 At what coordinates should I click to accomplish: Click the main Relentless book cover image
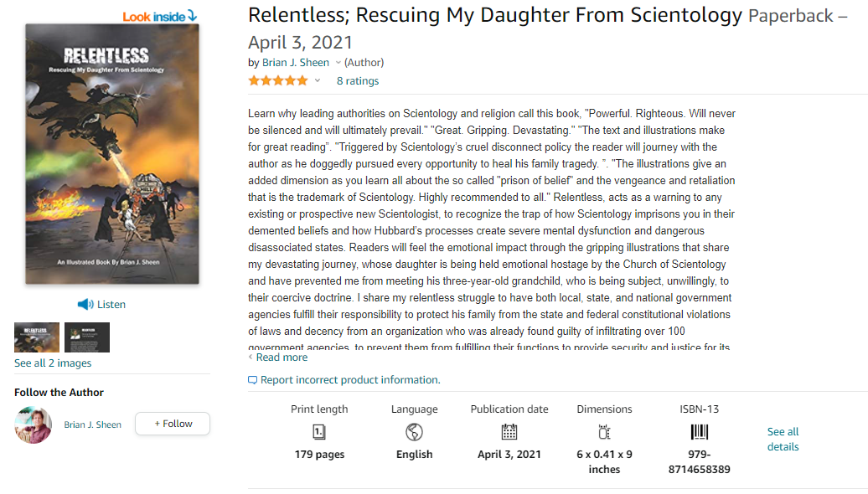point(111,154)
